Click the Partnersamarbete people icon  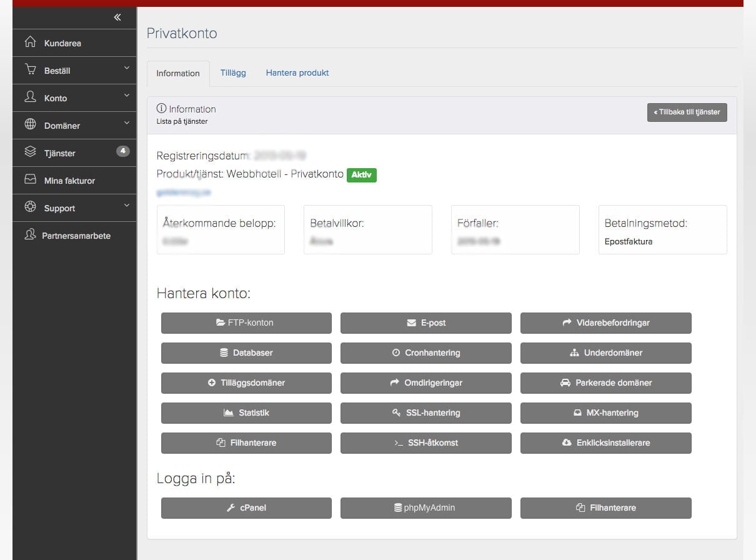[x=29, y=235]
